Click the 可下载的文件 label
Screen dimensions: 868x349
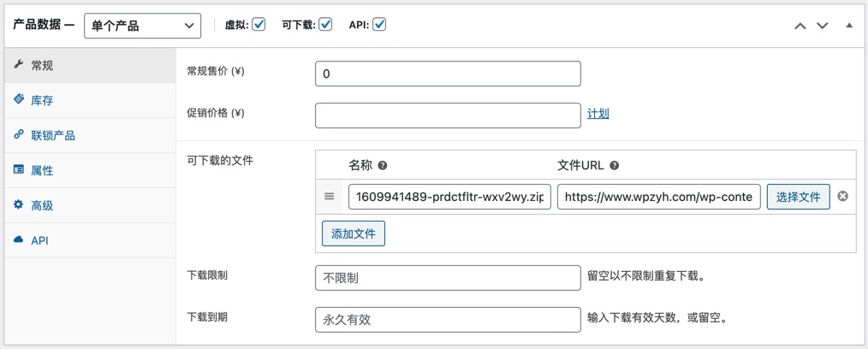pyautogui.click(x=220, y=161)
